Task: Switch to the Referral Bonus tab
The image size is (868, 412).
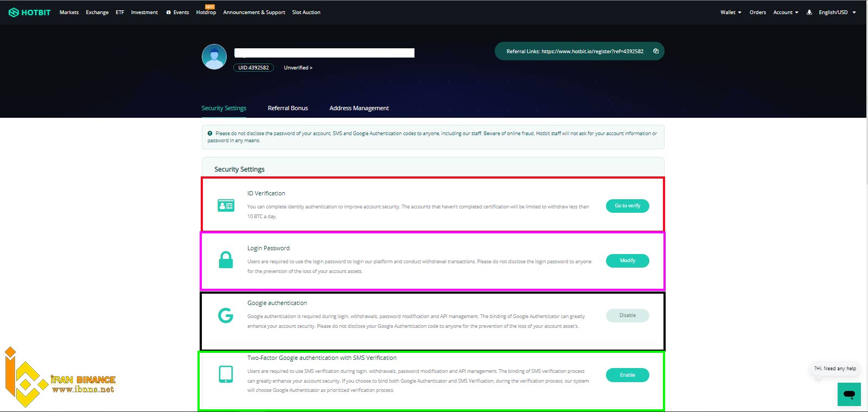Action: click(288, 108)
